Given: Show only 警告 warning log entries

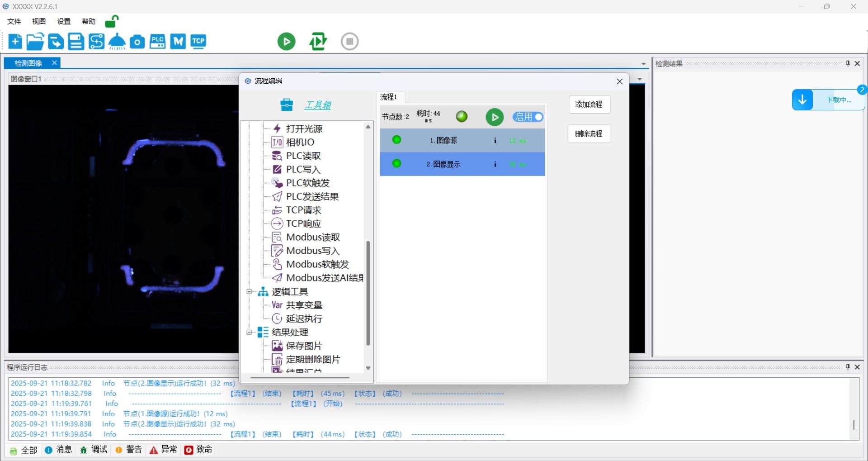Looking at the screenshot, I should click(129, 450).
